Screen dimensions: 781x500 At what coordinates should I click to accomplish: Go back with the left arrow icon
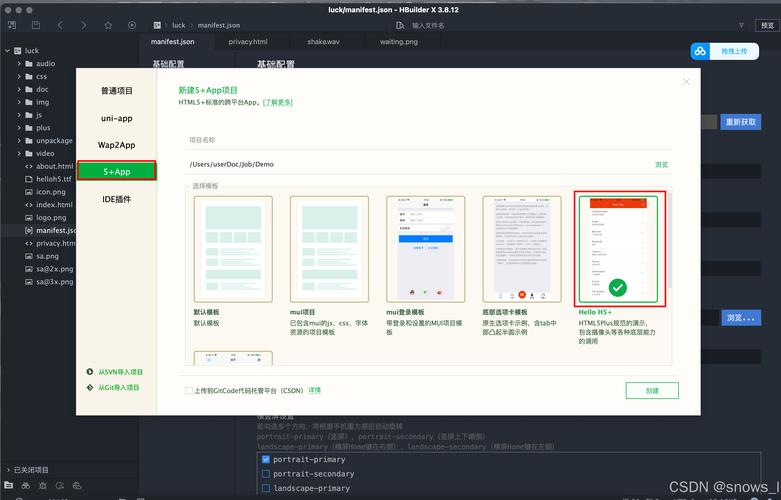pos(60,25)
